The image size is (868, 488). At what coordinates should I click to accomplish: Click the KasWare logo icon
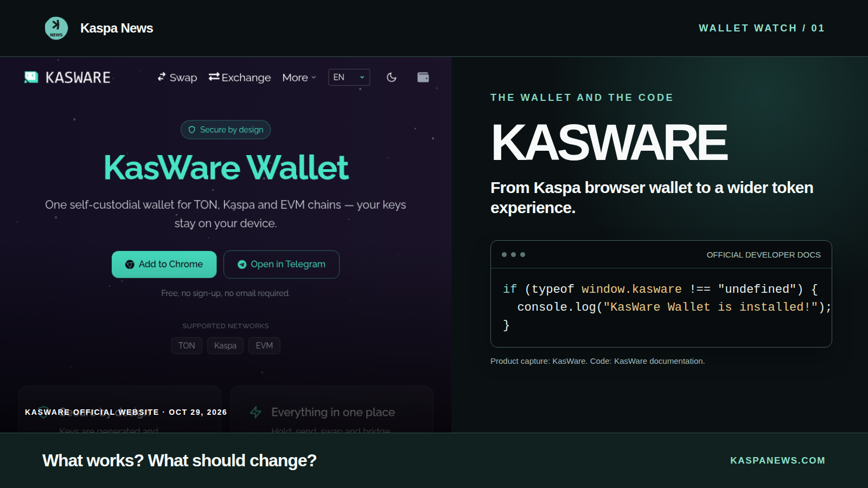[31, 78]
